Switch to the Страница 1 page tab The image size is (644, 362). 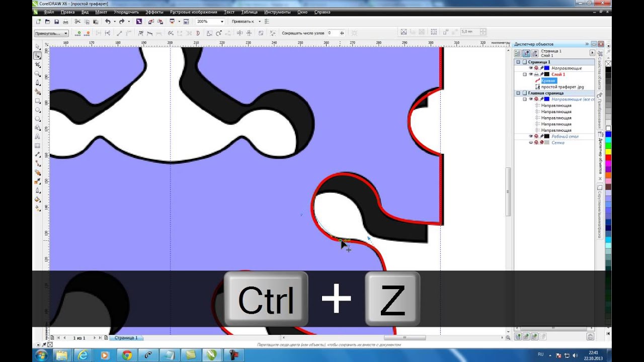click(126, 338)
